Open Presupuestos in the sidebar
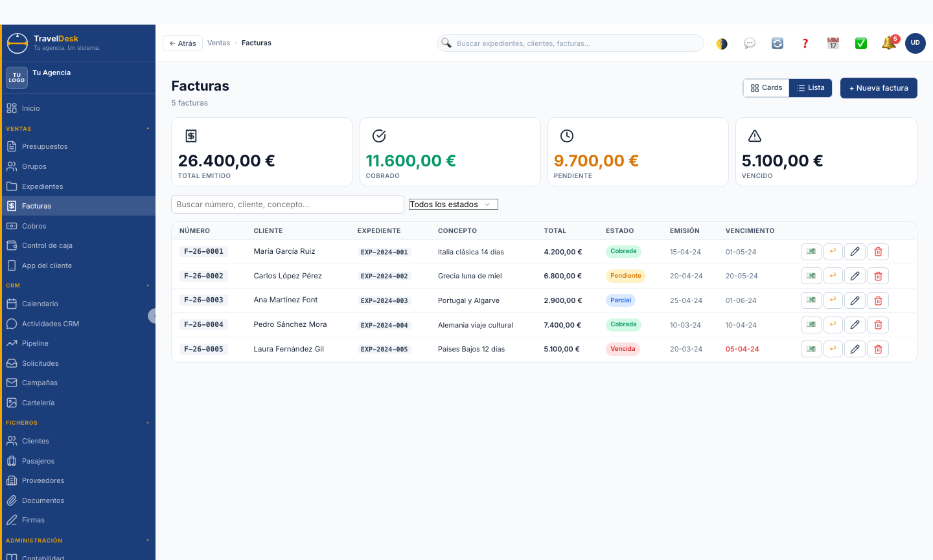933x560 pixels. tap(78, 146)
